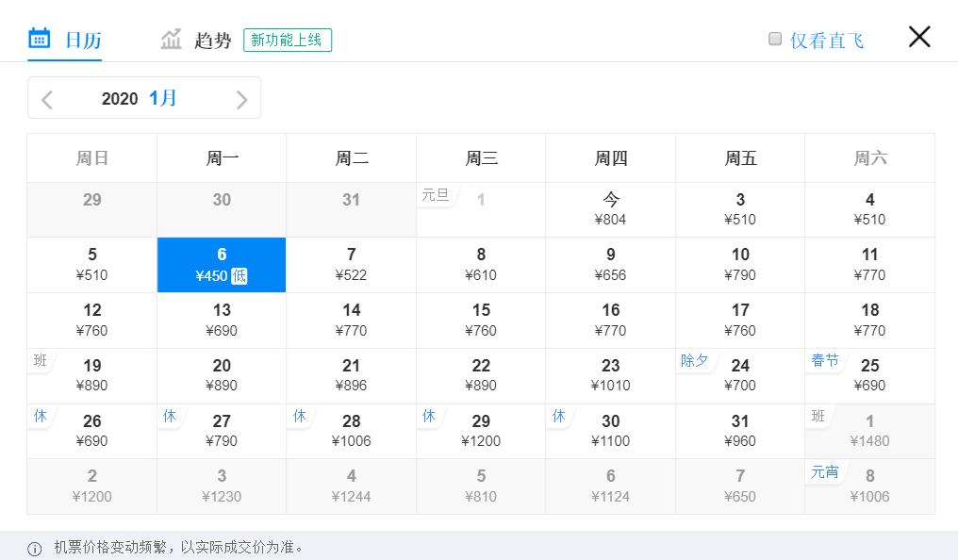Select today's date showing ¥804
The image size is (958, 560).
coord(610,208)
